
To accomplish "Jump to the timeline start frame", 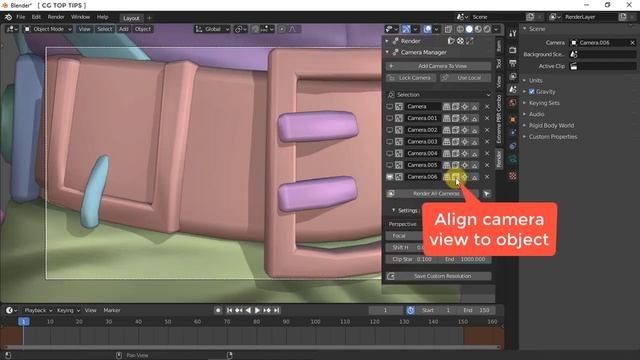I will [229, 311].
